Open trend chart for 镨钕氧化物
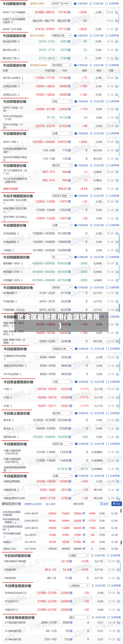 click(118, 437)
